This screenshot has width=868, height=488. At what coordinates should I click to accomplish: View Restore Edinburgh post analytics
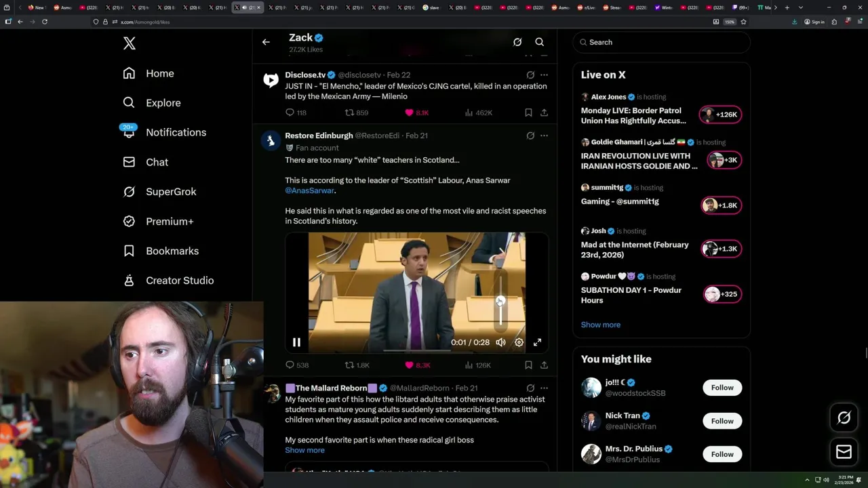pyautogui.click(x=477, y=365)
